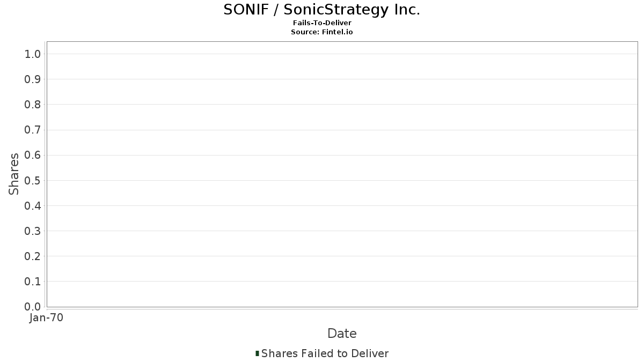Click the "Date" x-axis title

(x=342, y=334)
